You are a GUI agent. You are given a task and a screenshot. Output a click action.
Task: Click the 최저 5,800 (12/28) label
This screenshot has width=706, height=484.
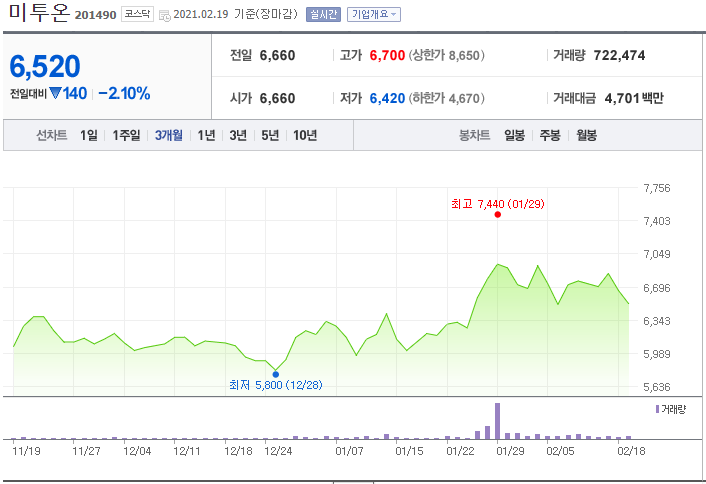276,385
